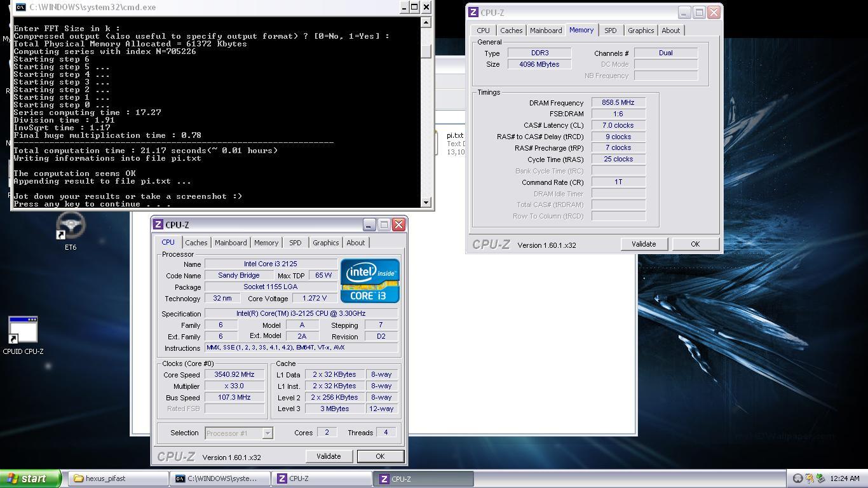Open Graphics tab in CPU-Z memory window
The image size is (868, 488).
pyautogui.click(x=641, y=30)
